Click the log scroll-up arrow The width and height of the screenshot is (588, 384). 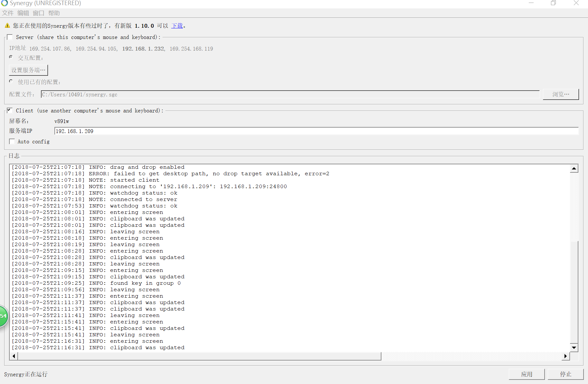point(574,168)
